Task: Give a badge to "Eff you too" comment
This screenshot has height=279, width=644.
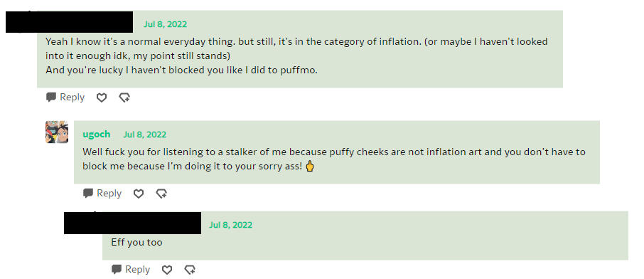Action: (x=190, y=270)
